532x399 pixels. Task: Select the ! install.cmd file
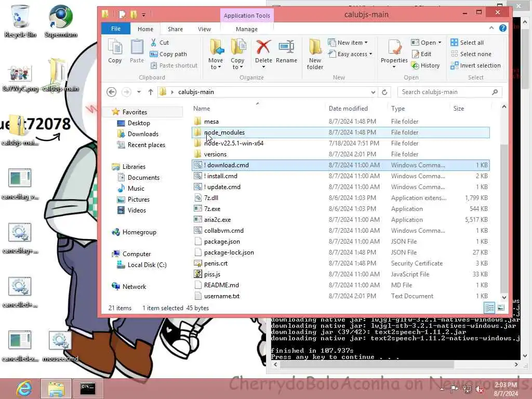tap(340, 176)
